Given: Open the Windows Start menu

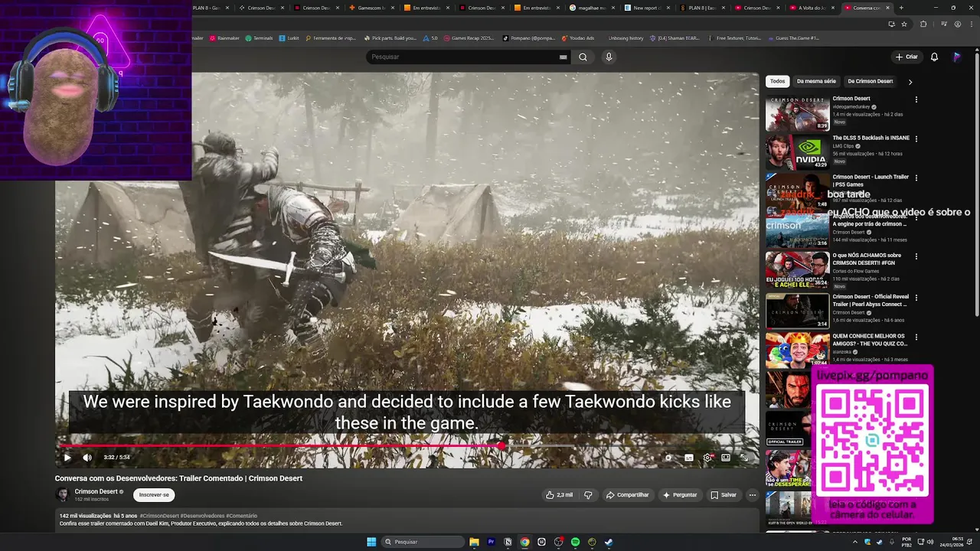Looking at the screenshot, I should pyautogui.click(x=371, y=542).
